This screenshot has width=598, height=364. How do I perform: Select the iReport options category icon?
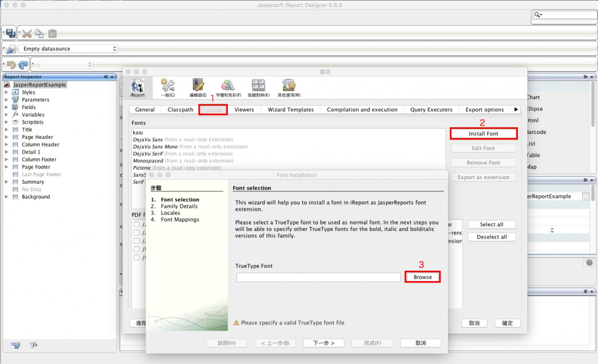tap(137, 87)
